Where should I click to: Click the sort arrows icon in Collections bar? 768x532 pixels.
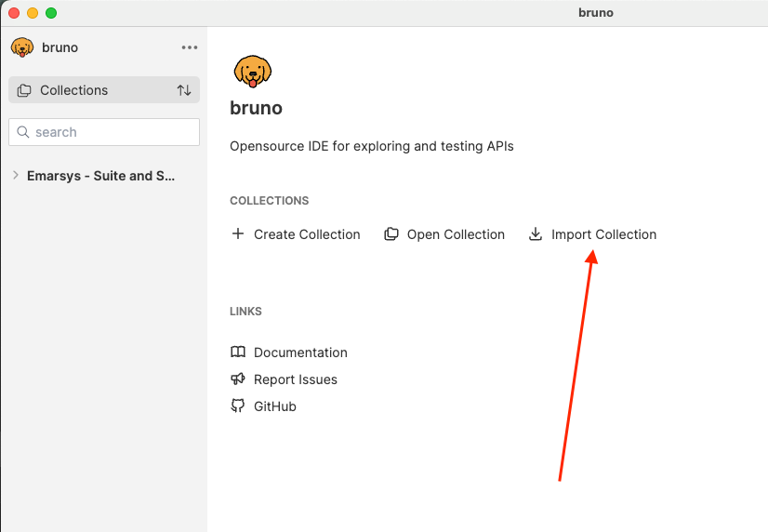184,90
